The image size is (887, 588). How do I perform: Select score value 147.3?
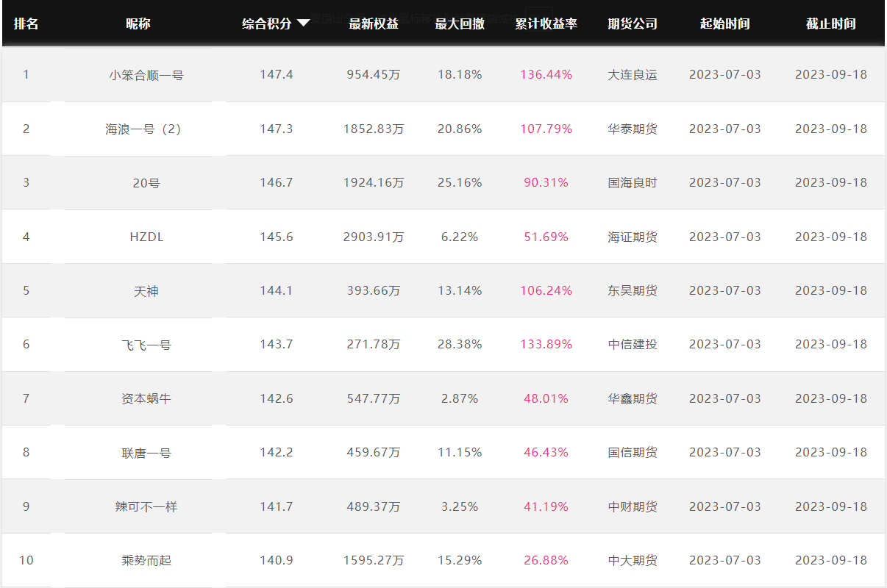tap(277, 129)
